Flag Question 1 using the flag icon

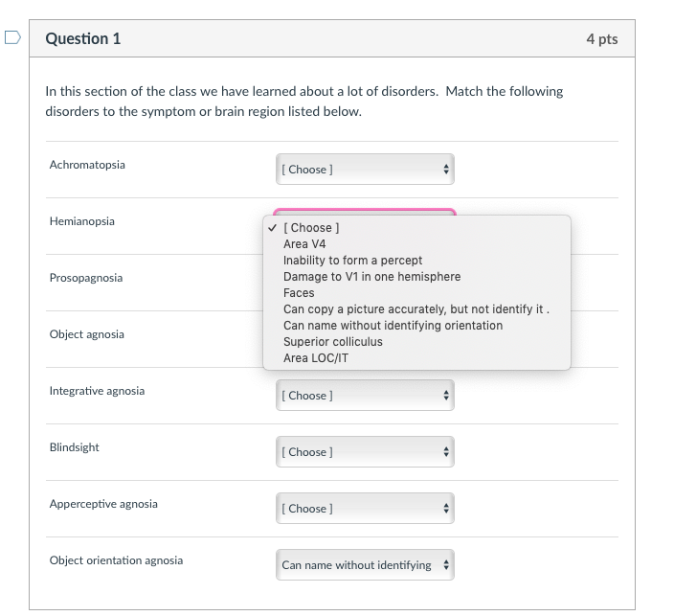(11, 39)
